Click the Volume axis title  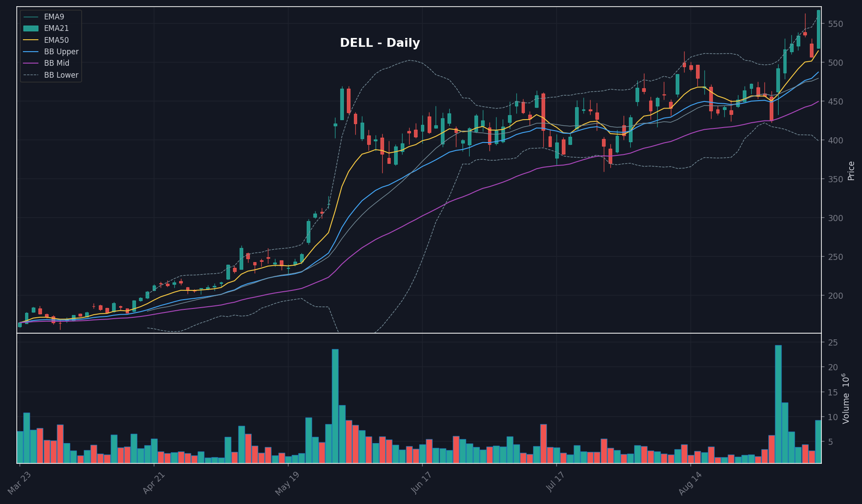point(846,399)
